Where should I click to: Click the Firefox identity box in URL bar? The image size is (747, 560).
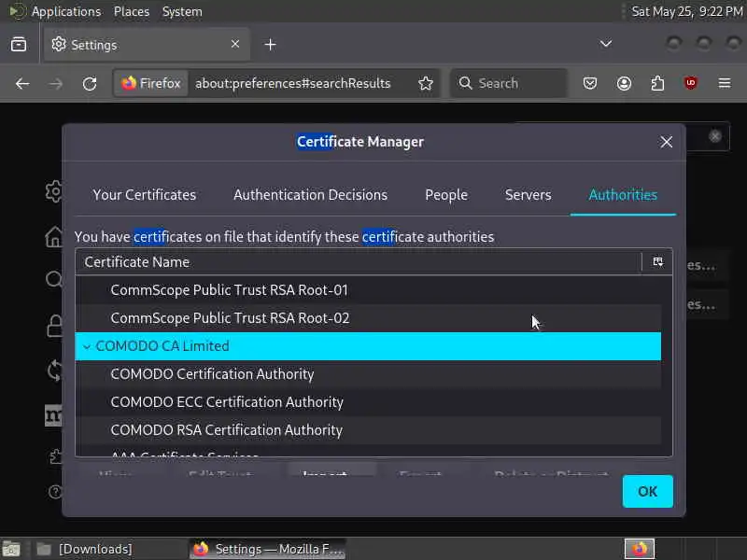[151, 83]
